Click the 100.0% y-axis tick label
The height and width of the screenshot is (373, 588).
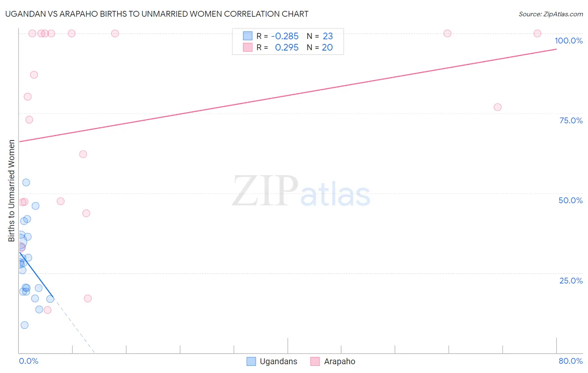[x=568, y=41]
